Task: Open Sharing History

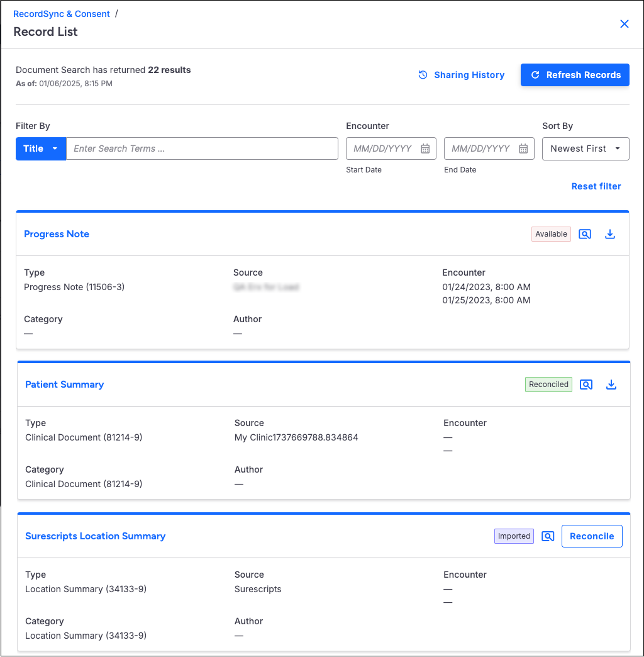Action: coord(462,75)
